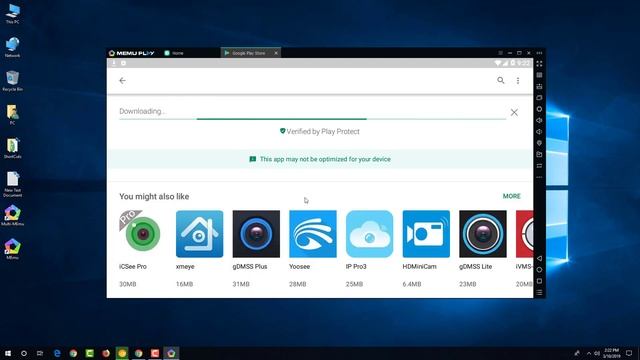The width and height of the screenshot is (640, 360).
Task: Switch to the Home tab in MEmu
Action: [174, 53]
